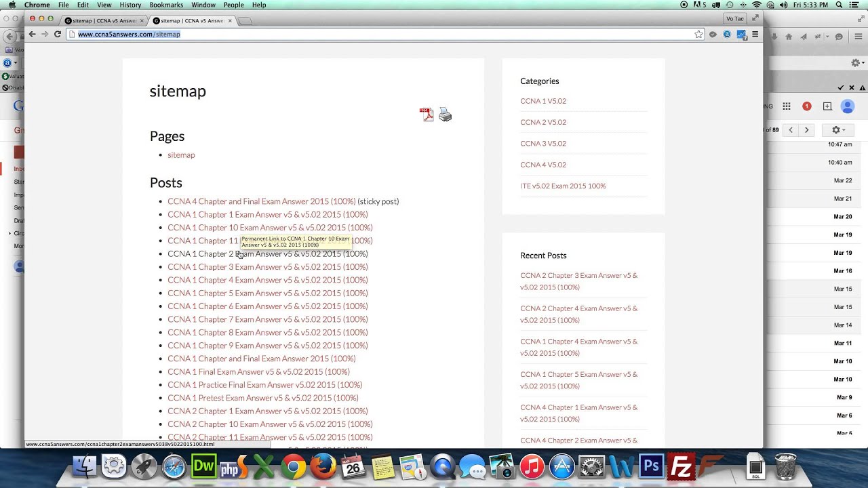
Task: Open the sitemap link under Pages
Action: click(181, 155)
